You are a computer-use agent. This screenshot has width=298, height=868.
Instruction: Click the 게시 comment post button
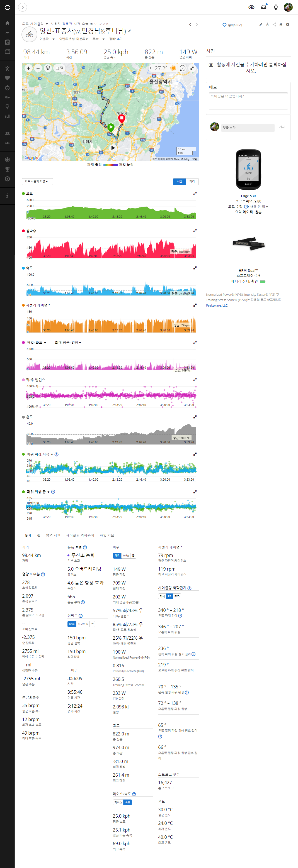coord(282,127)
